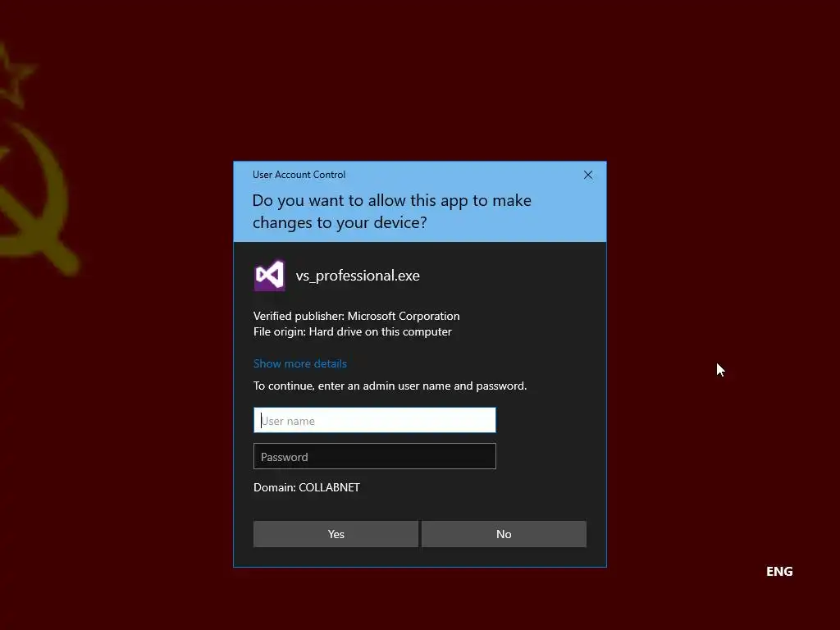Click the Verified publisher: Microsoft Corporation line
The height and width of the screenshot is (630, 840).
(x=356, y=316)
